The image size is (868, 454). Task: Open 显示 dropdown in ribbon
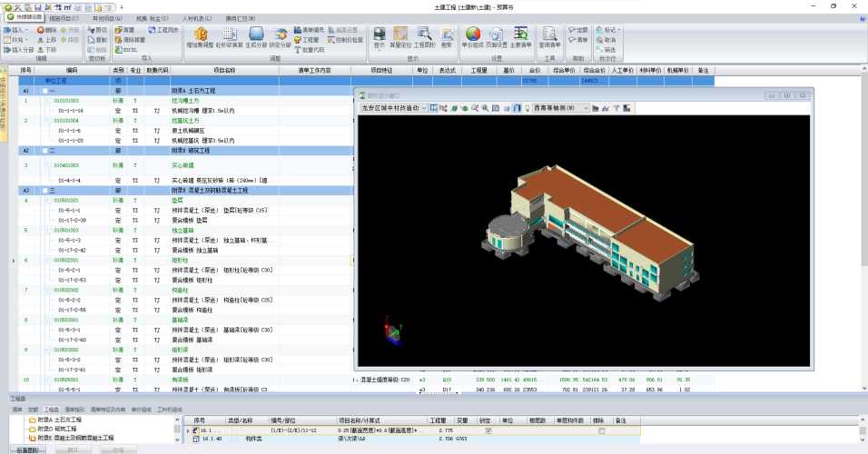[380, 37]
